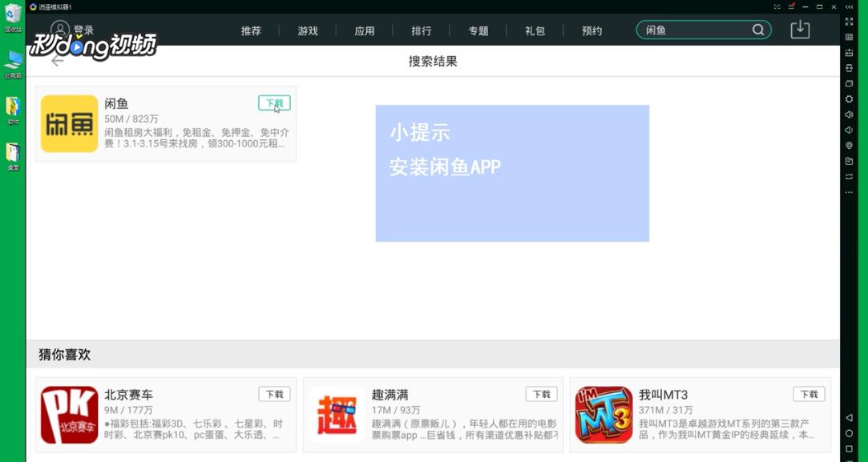This screenshot has height=462, width=868.
Task: Switch to the 礼包 tab
Action: click(535, 31)
